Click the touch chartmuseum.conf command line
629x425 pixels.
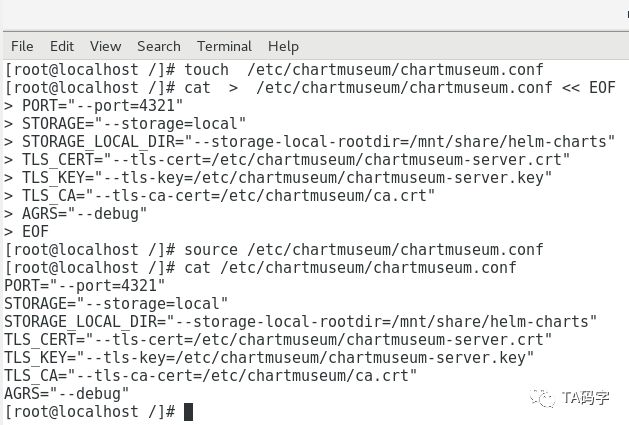tap(274, 70)
